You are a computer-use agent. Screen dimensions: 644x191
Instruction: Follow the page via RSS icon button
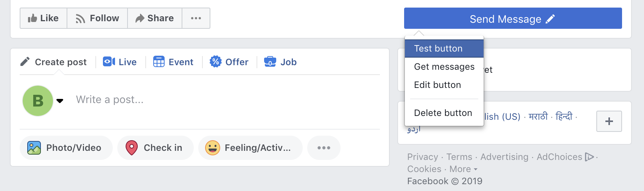tap(97, 18)
